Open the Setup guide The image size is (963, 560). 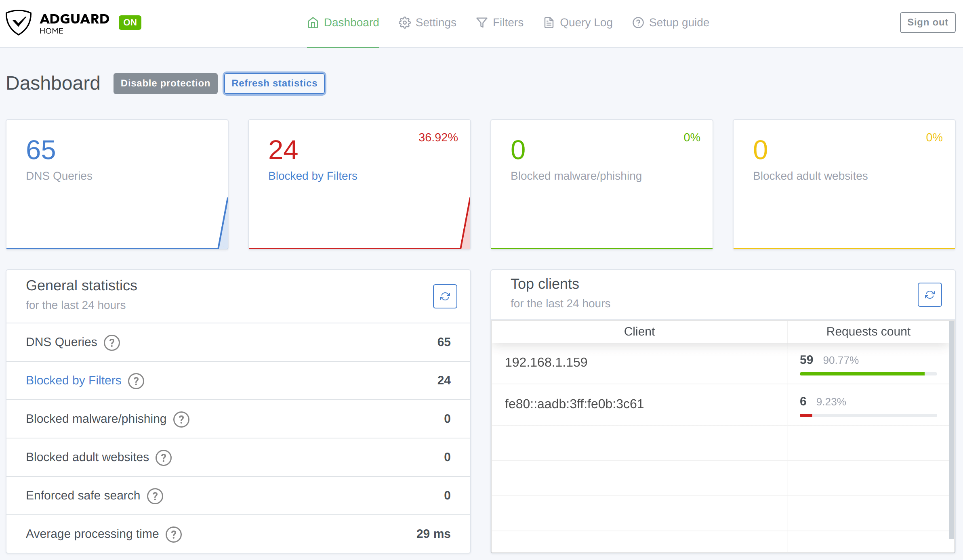[671, 23]
